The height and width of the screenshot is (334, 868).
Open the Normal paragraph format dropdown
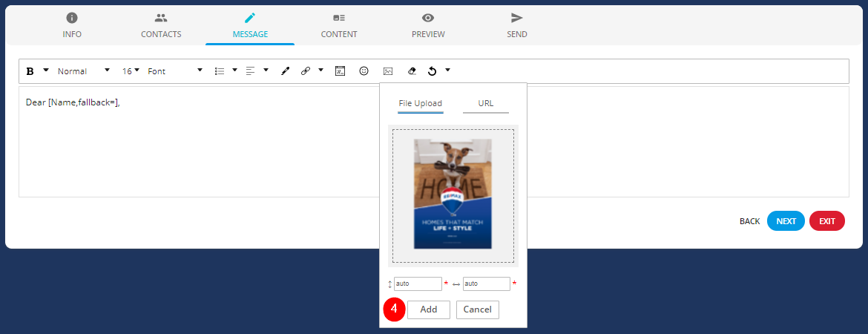(84, 71)
